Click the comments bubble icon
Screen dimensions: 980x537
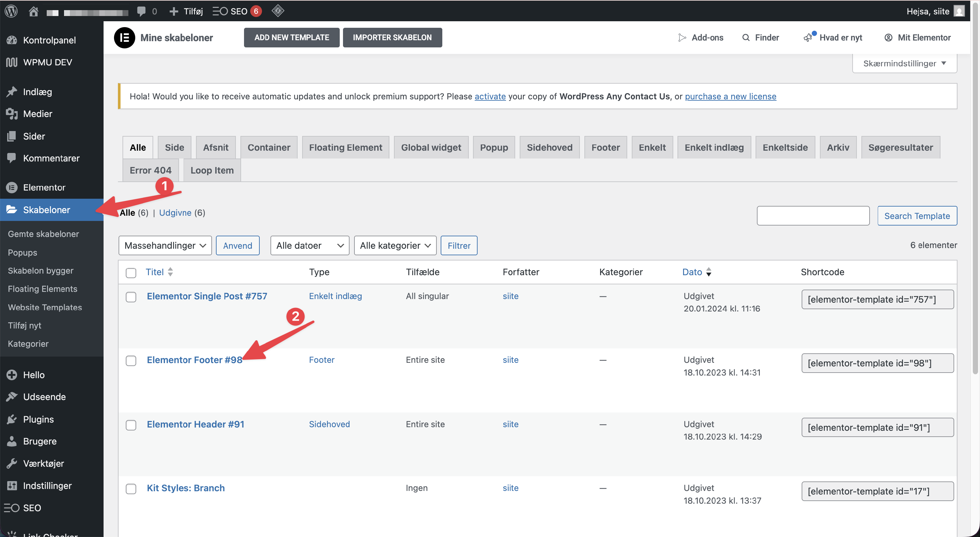[x=141, y=11]
